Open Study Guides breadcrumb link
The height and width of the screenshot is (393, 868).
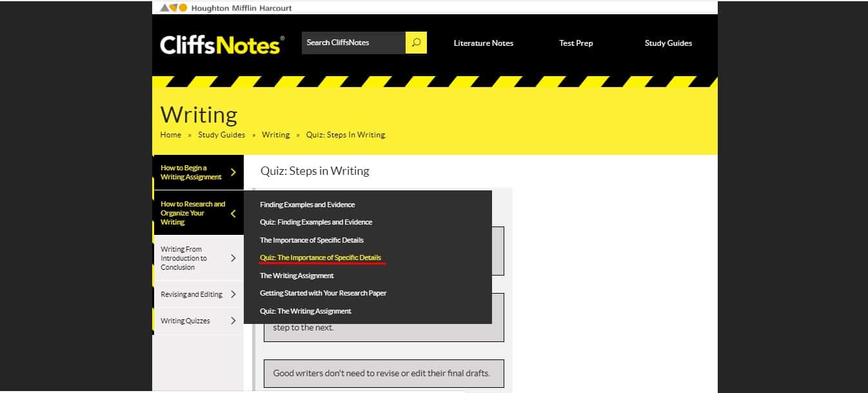[222, 135]
